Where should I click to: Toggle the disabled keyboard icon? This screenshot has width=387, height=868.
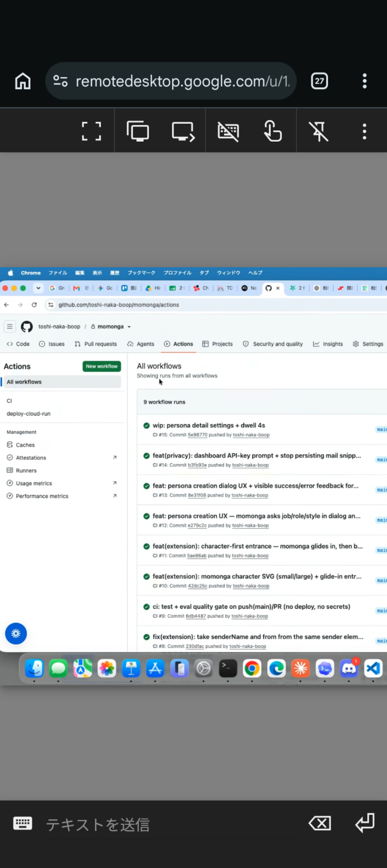228,131
